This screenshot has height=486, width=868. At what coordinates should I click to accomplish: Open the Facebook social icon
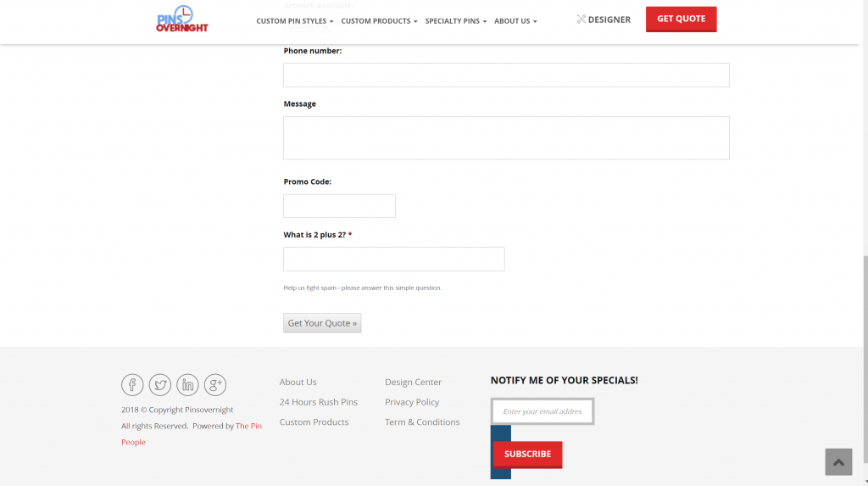(x=132, y=385)
